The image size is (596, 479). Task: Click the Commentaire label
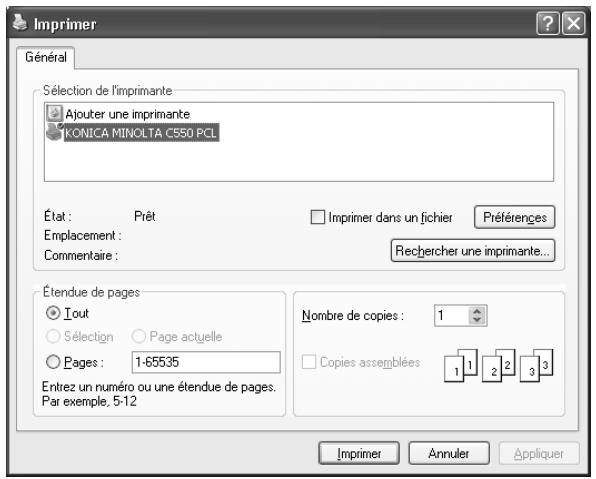81,255
